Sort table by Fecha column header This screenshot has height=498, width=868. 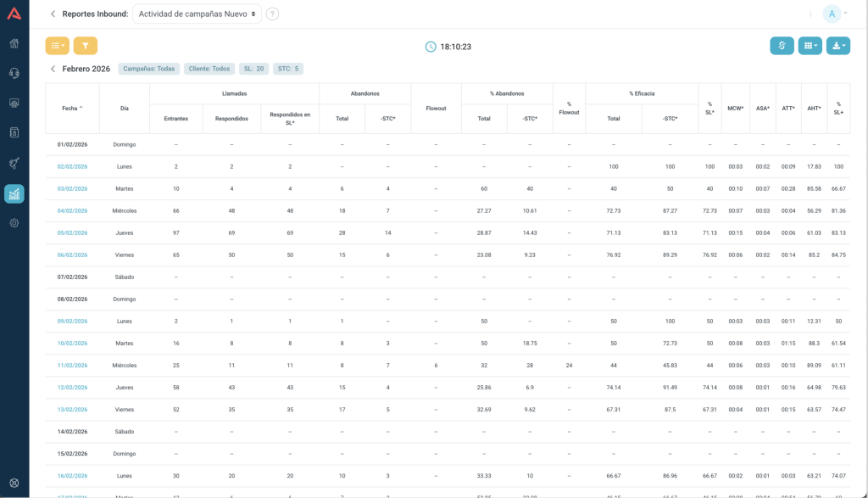click(72, 109)
